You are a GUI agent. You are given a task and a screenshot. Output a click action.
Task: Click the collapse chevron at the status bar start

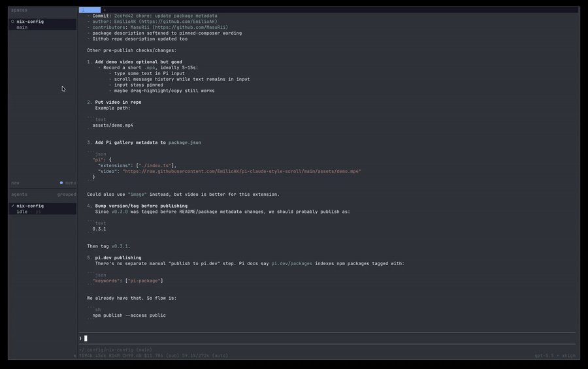pyautogui.click(x=74, y=356)
